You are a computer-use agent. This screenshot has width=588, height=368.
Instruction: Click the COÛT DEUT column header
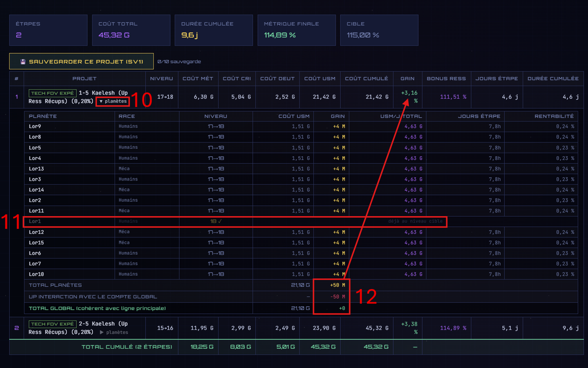tap(277, 79)
